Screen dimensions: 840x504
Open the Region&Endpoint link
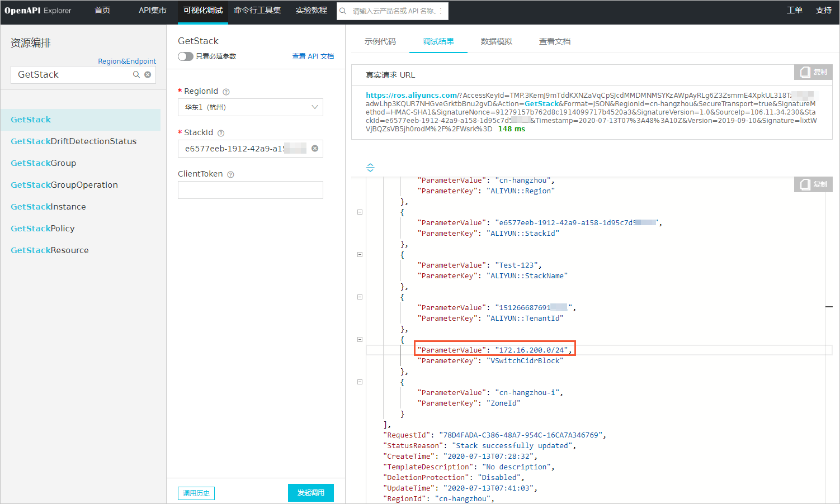(x=127, y=61)
